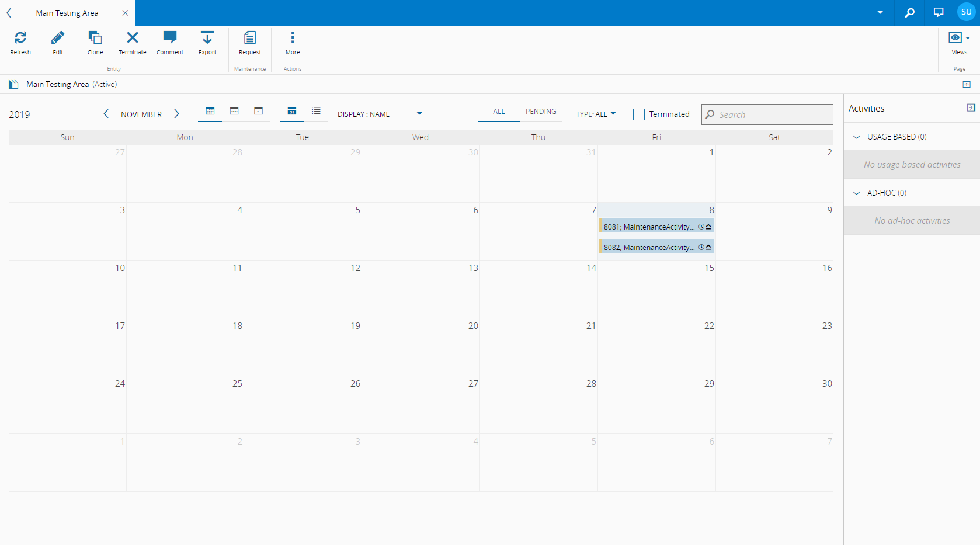
Task: Collapse the USAGE BASED section
Action: (857, 137)
